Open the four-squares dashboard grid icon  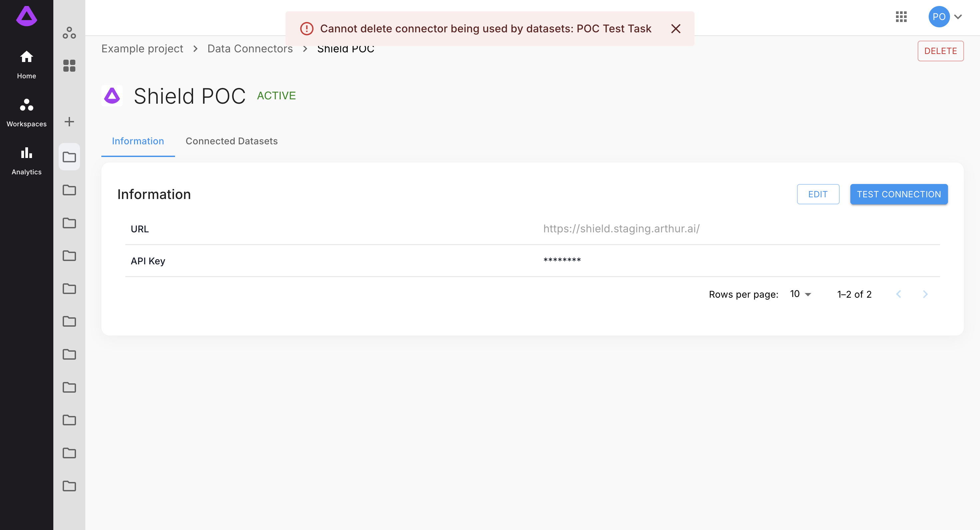tap(69, 65)
